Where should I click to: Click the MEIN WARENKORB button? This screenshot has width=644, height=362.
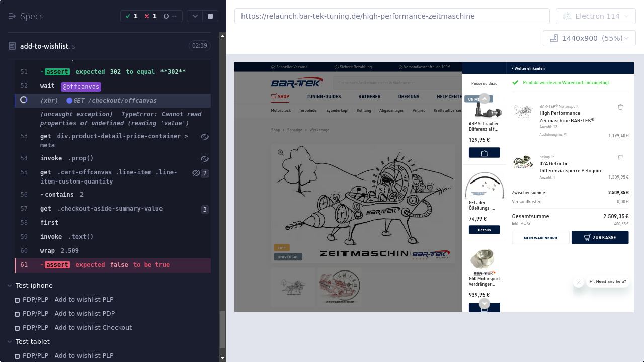point(540,238)
